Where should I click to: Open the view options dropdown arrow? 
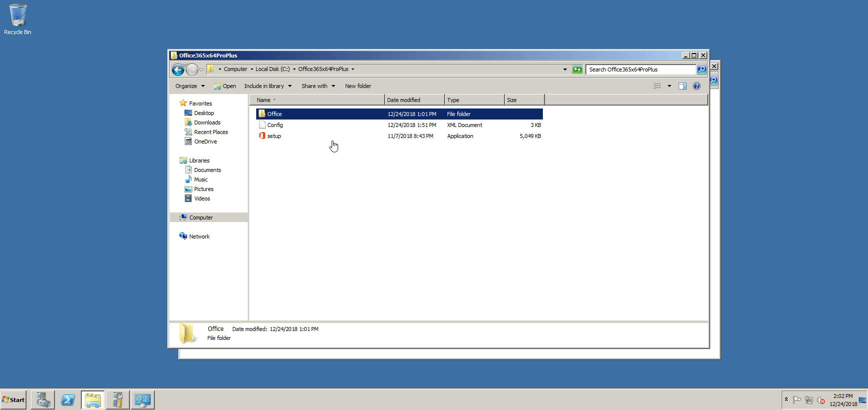click(x=669, y=86)
